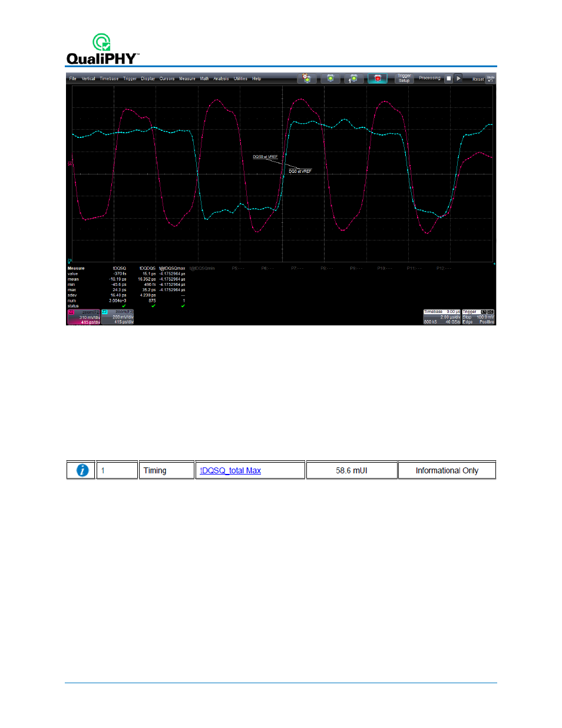Open the Analysis menu
Screen dimensions: 562x728
coord(221,78)
